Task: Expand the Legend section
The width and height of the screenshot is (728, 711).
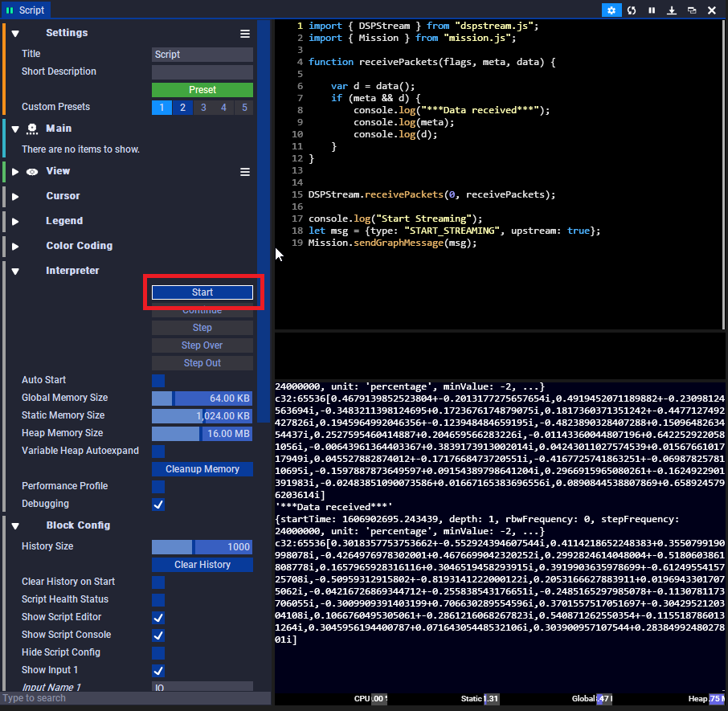Action: pyautogui.click(x=15, y=222)
